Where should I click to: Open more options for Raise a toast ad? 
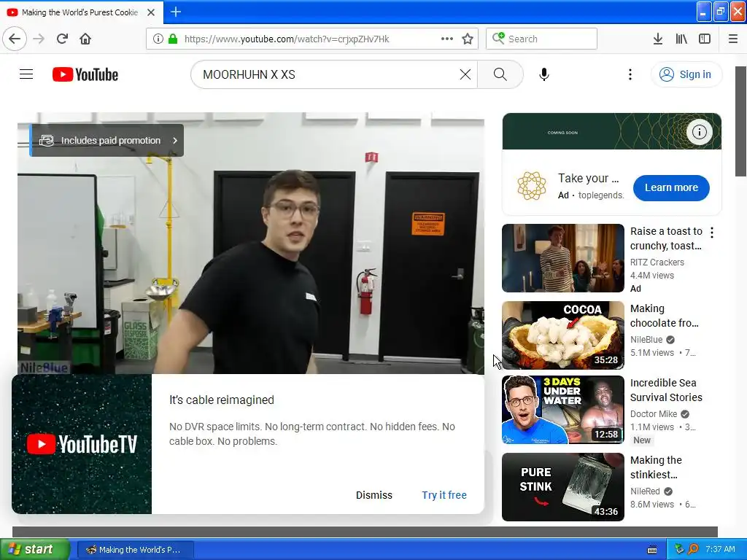tap(712, 233)
